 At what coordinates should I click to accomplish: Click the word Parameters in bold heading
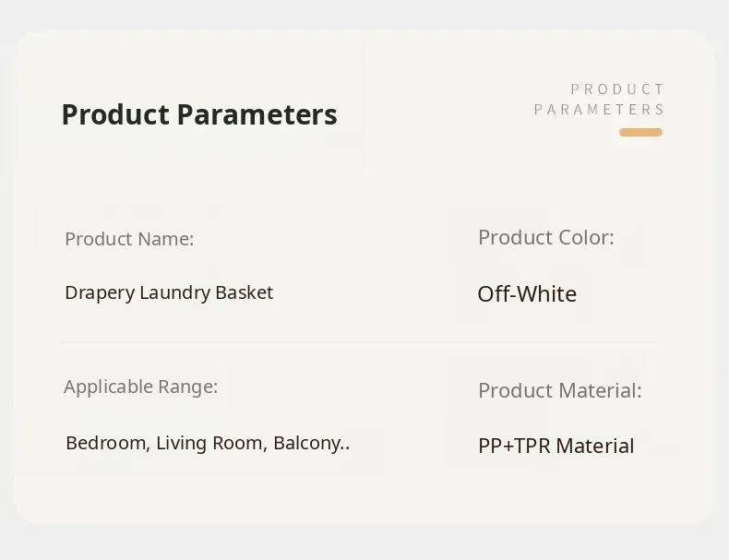[257, 115]
